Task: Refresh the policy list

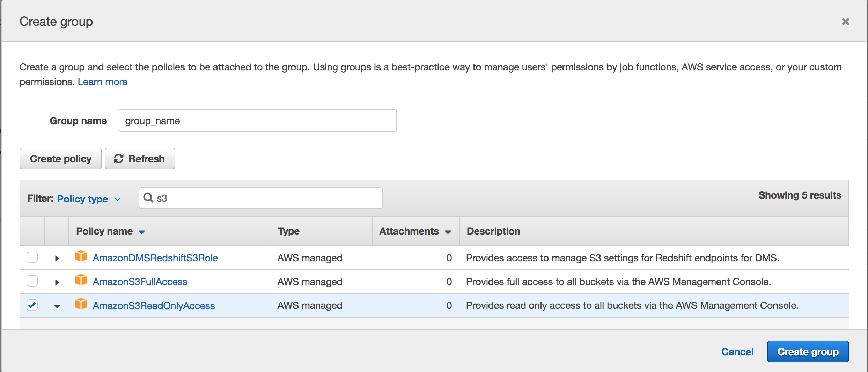Action: coord(140,158)
